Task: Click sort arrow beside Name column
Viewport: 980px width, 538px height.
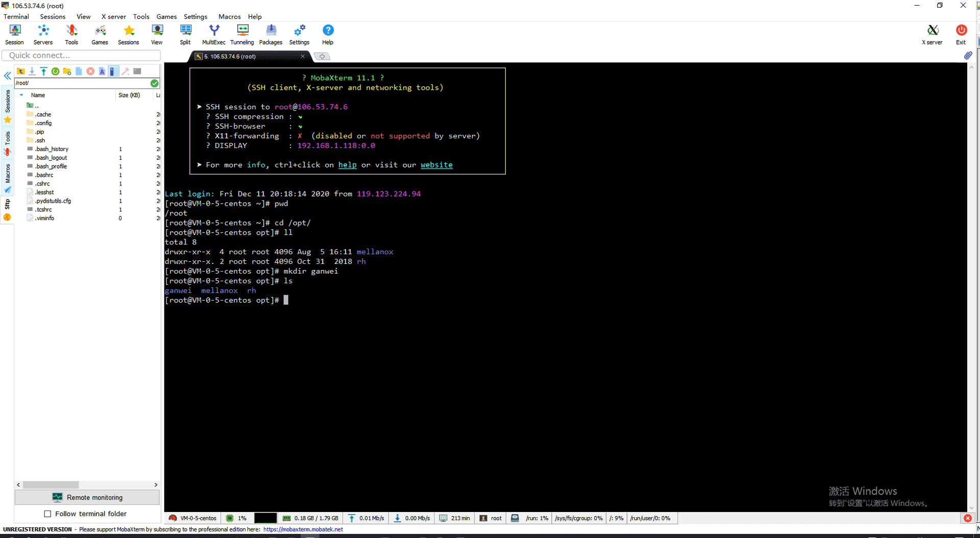Action: pos(21,95)
